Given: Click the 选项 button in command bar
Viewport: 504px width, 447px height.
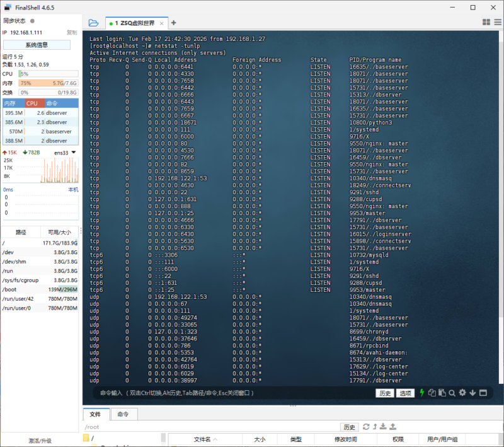Looking at the screenshot, I should [x=405, y=393].
